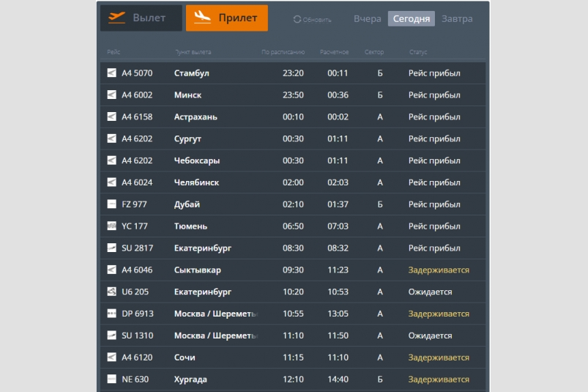The width and height of the screenshot is (588, 392).
Task: Click the airline icon for flight YC 177
Action: click(x=112, y=226)
